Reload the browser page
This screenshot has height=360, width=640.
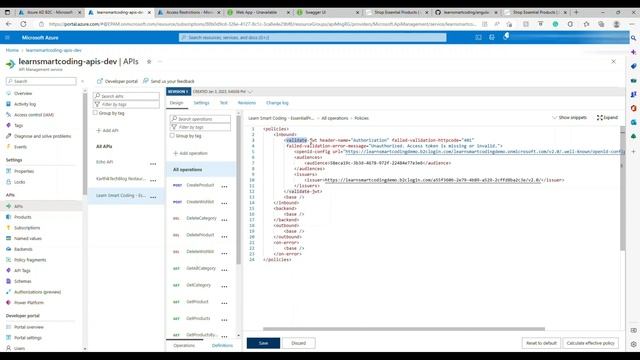pos(23,24)
